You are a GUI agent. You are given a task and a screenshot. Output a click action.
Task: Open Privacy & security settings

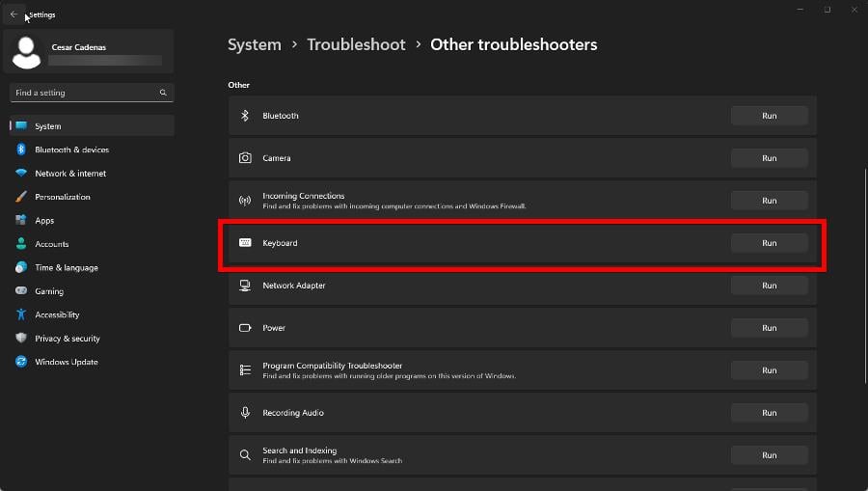pyautogui.click(x=68, y=339)
